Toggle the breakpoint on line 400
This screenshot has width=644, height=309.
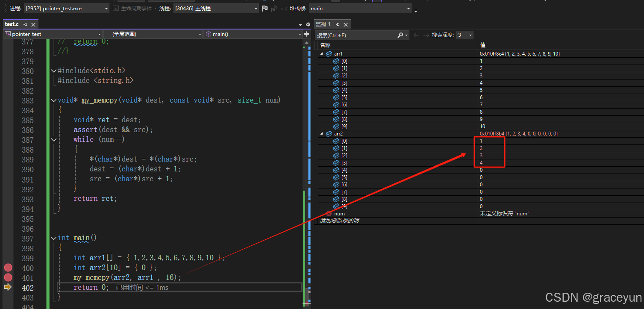tap(8, 268)
